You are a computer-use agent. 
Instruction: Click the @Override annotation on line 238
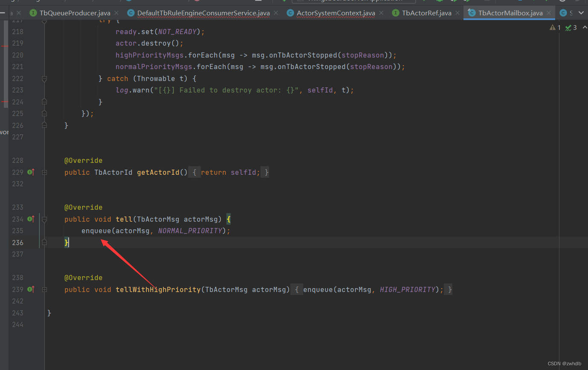84,278
